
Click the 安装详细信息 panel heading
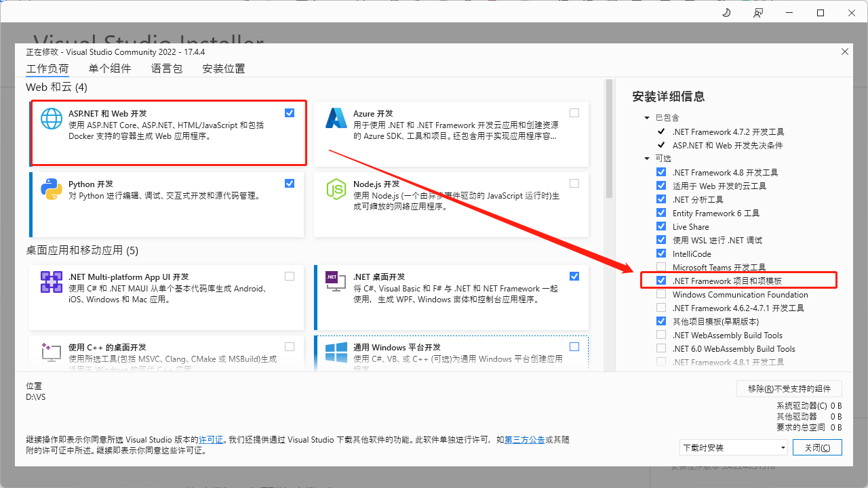pos(668,96)
